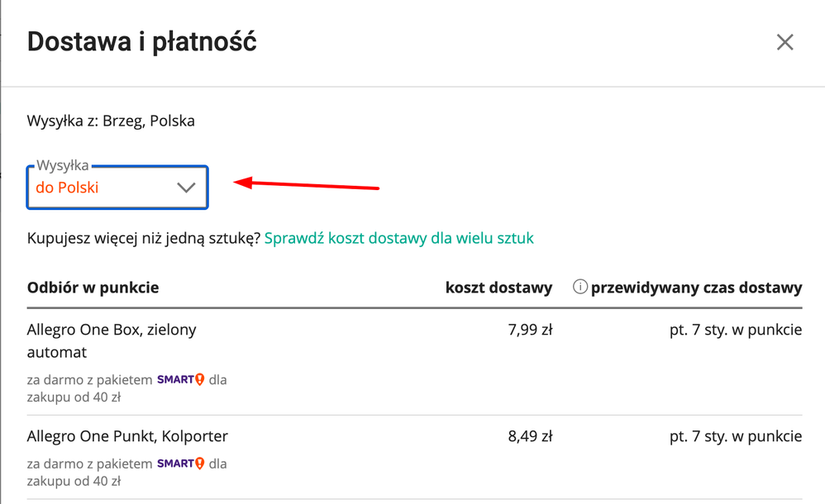Select Allegro One Box, zielony automat option
The image size is (825, 504).
click(x=112, y=340)
